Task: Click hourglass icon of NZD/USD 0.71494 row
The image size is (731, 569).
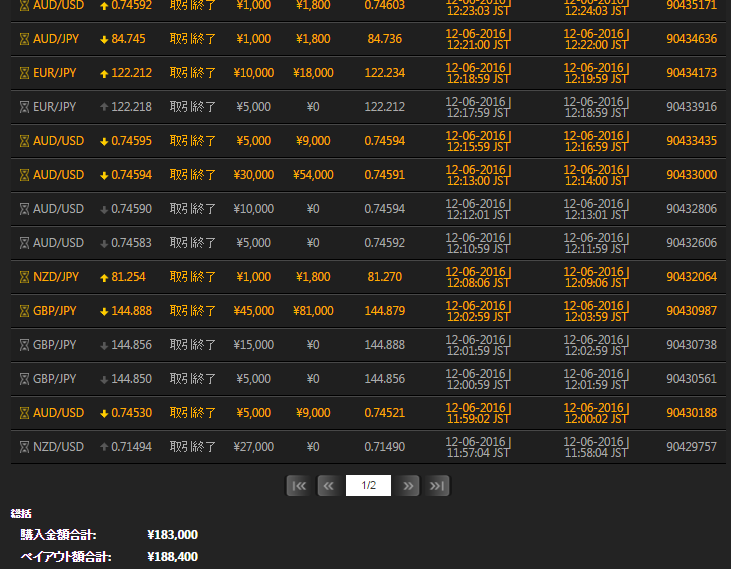Action: (25, 447)
